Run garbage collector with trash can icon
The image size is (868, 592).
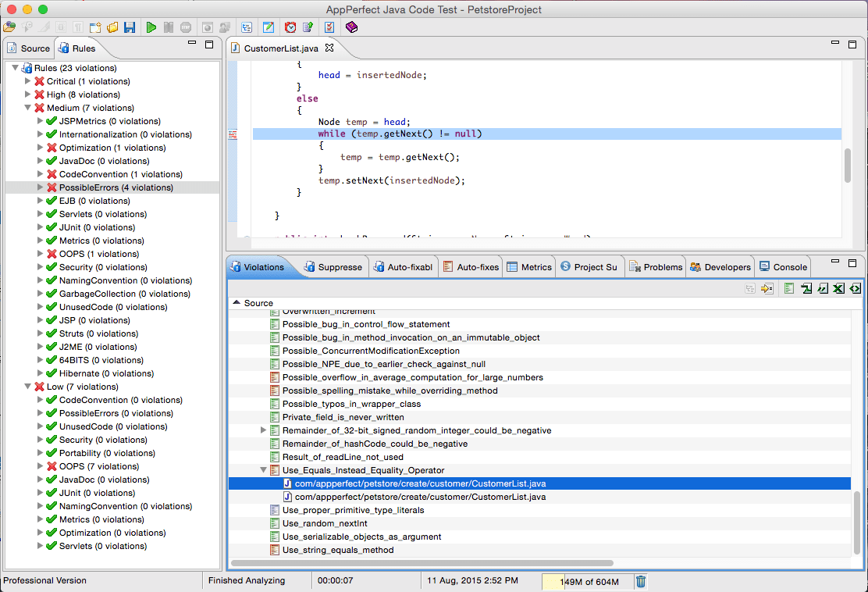[641, 582]
